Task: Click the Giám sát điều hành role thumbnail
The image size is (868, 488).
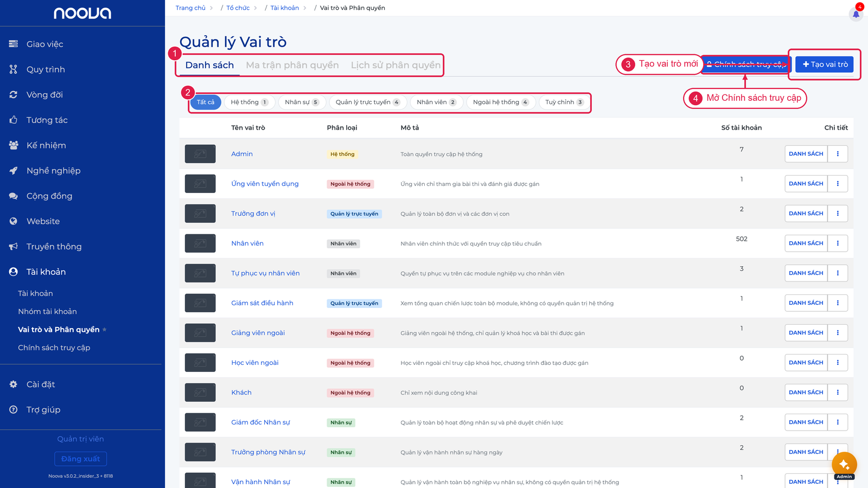Action: [200, 303]
